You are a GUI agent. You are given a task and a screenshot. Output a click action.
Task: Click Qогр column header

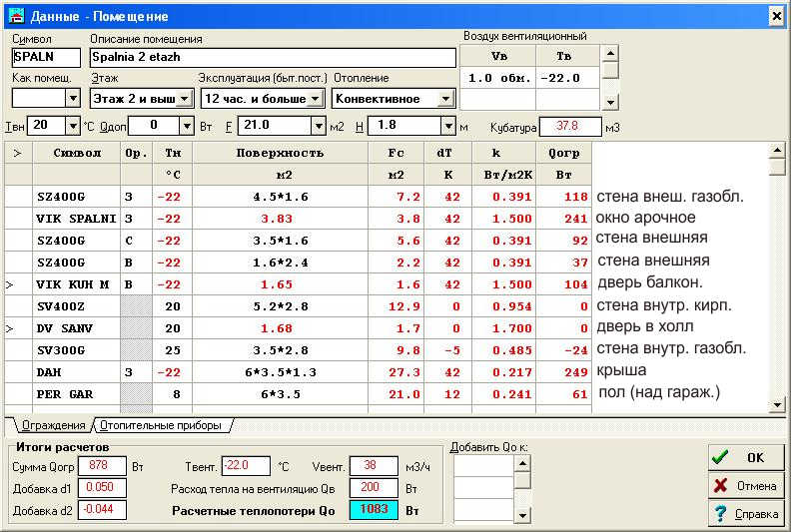pyautogui.click(x=564, y=153)
